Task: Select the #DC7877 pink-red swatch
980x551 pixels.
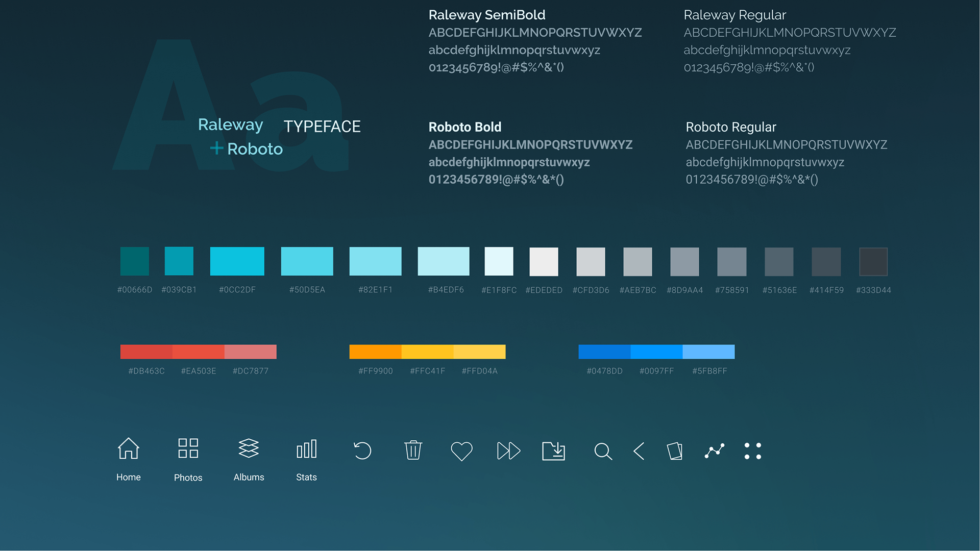Action: click(x=251, y=352)
